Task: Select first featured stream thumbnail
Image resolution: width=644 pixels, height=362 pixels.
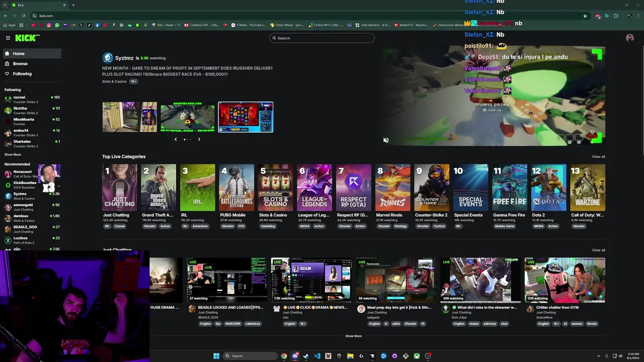Action: pos(130,117)
